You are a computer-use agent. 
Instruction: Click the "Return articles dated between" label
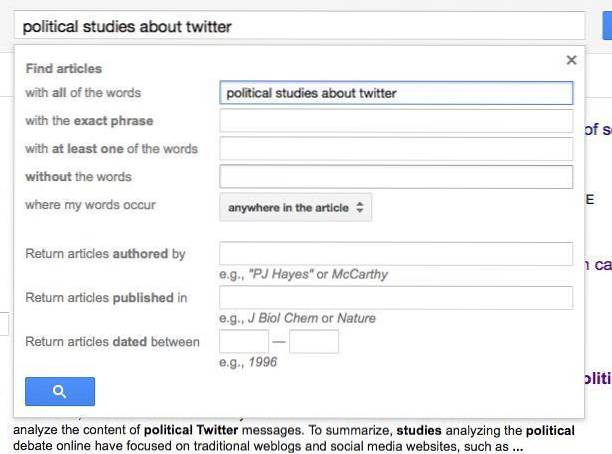tap(112, 342)
